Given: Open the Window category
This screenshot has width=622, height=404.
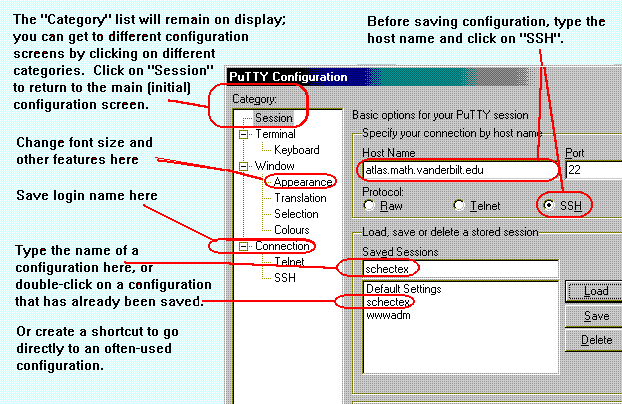Looking at the screenshot, I should point(275,166).
